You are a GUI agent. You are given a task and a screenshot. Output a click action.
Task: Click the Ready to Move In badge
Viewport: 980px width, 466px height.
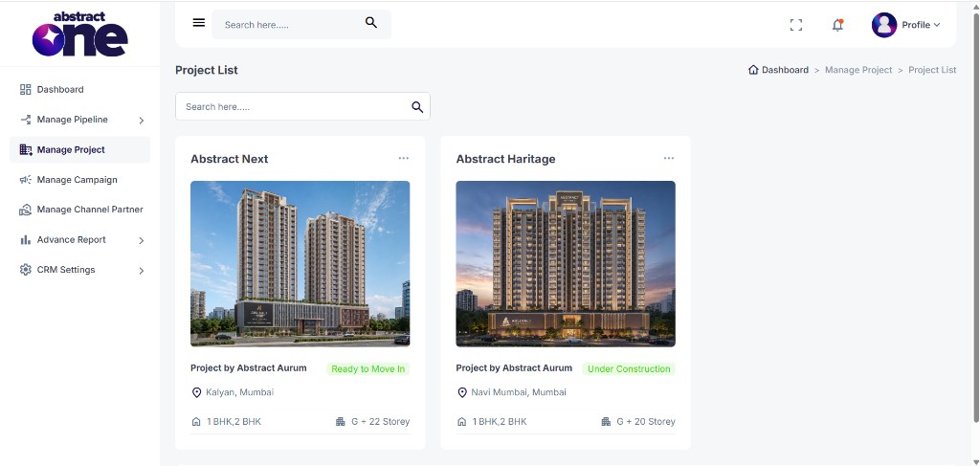click(x=368, y=369)
